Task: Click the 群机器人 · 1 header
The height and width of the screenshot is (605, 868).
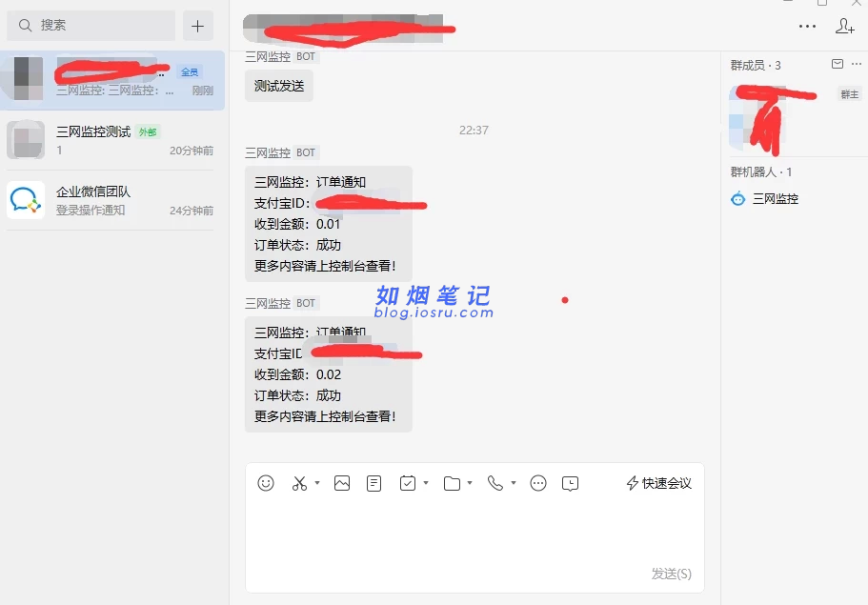Action: coord(761,172)
